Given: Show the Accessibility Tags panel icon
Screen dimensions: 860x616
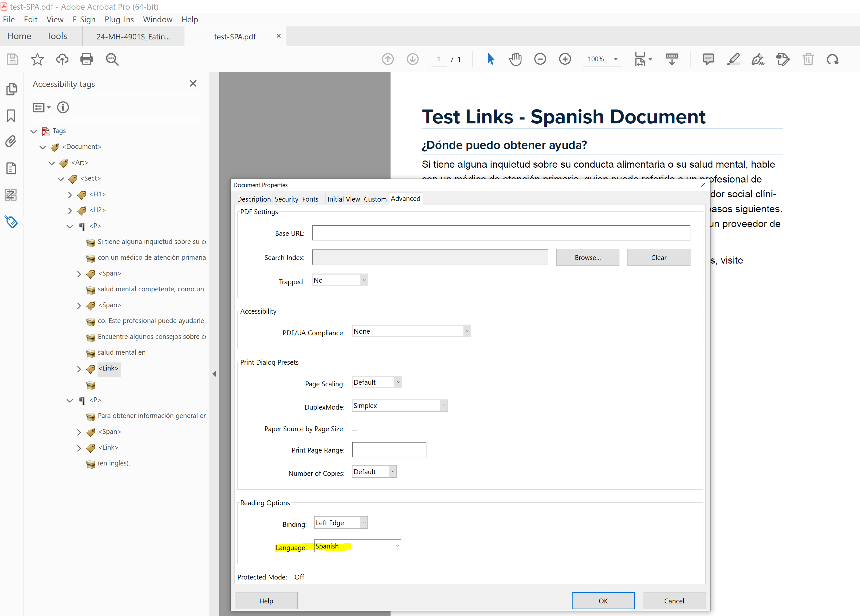Looking at the screenshot, I should (x=11, y=222).
